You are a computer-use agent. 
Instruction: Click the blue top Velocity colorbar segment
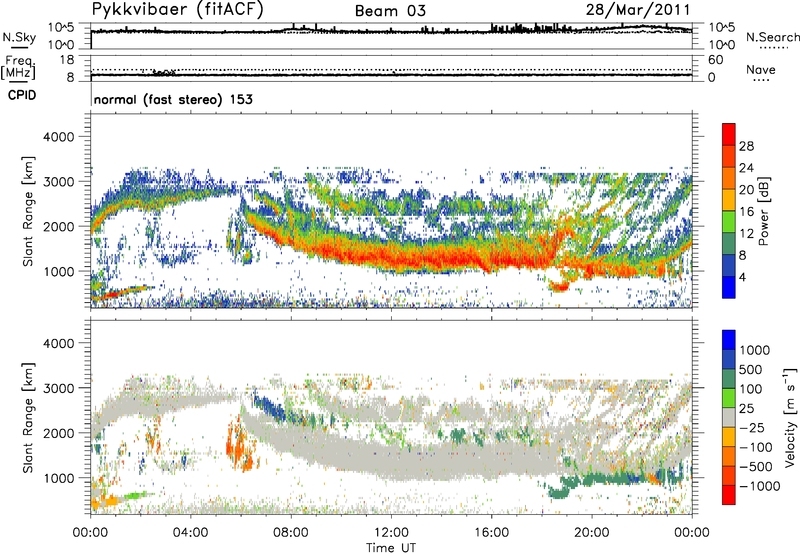(x=729, y=340)
